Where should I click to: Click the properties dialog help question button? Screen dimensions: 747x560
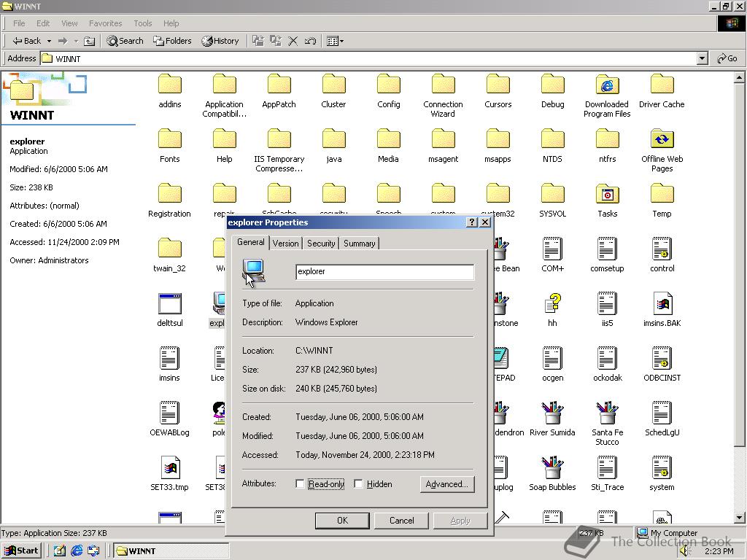[471, 222]
